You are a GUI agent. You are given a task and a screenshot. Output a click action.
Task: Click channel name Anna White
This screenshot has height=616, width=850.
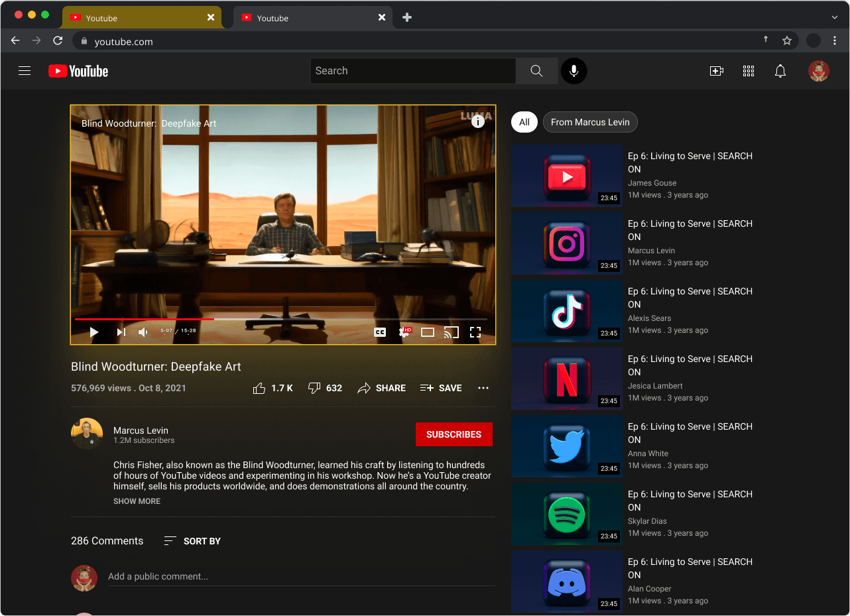[x=648, y=454]
